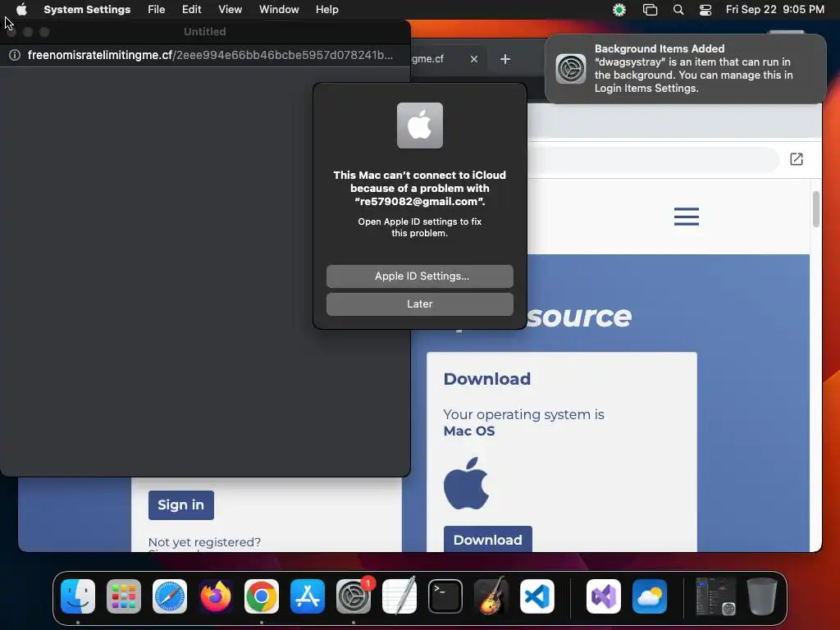
Task: Launch Safari from the Dock
Action: [170, 596]
